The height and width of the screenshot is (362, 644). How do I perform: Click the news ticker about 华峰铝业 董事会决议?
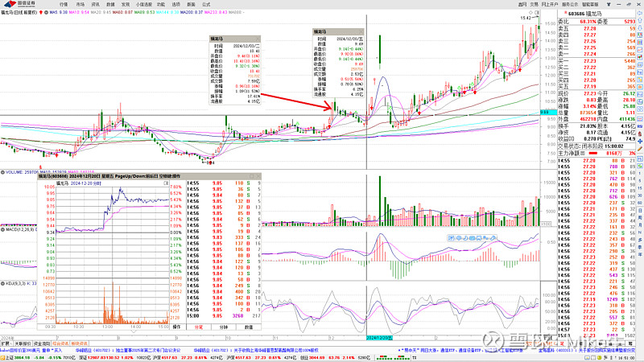[128, 351]
